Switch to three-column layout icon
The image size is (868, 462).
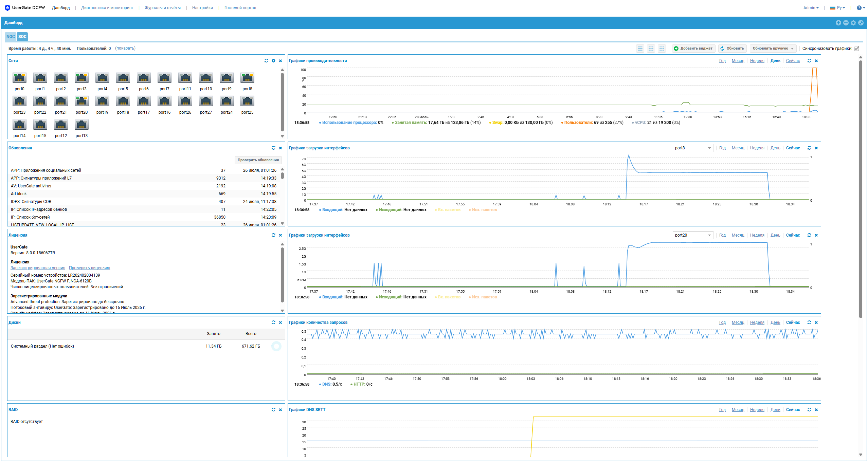coord(662,49)
